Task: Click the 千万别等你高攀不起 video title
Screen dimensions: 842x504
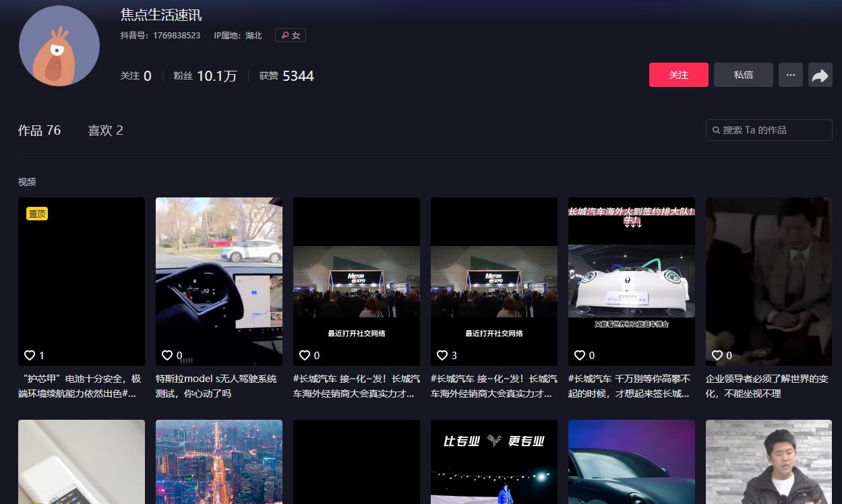Action: (630, 386)
